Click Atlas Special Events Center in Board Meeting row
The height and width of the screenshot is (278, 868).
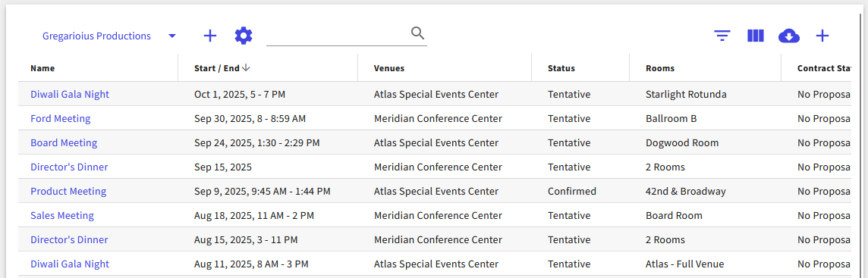click(436, 143)
